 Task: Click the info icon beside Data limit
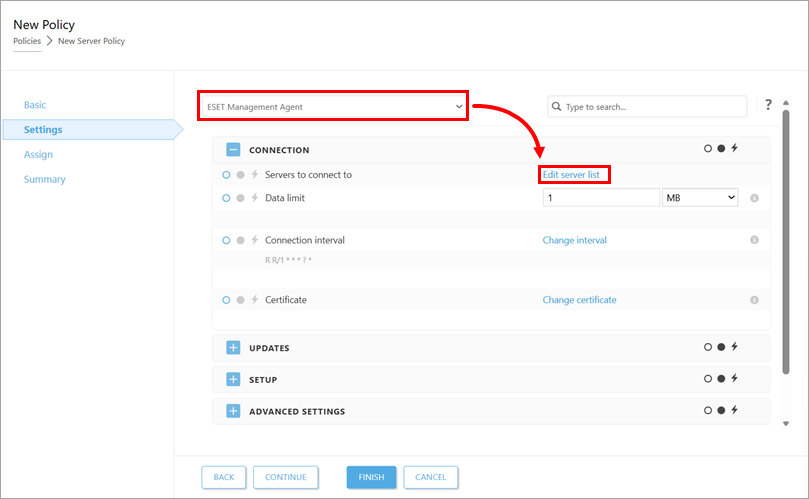point(754,198)
